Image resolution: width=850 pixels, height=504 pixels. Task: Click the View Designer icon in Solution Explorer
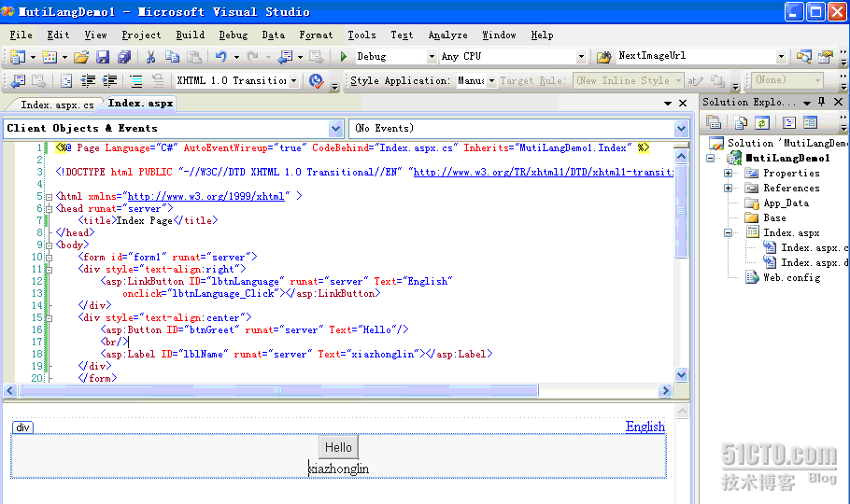click(x=811, y=123)
